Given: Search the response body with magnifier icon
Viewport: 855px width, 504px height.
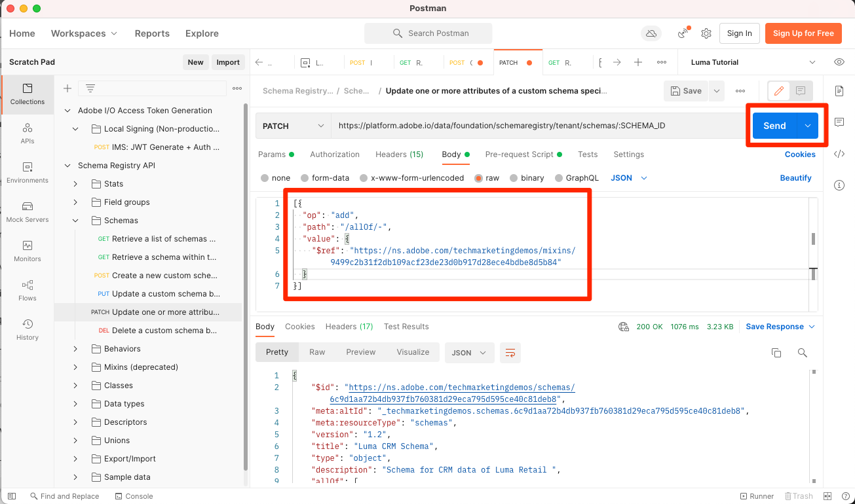Looking at the screenshot, I should [802, 353].
